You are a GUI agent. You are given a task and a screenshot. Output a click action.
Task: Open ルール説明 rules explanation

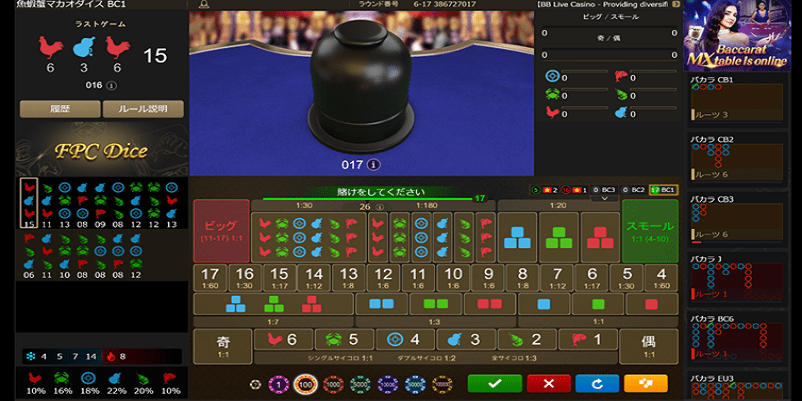[143, 109]
